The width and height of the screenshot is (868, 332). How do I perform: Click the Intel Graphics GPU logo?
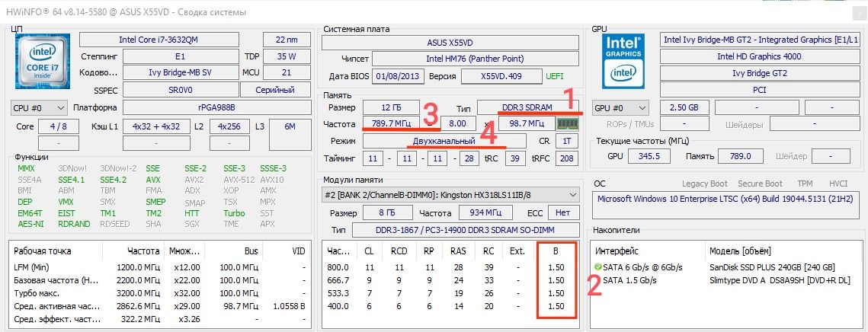[x=623, y=62]
